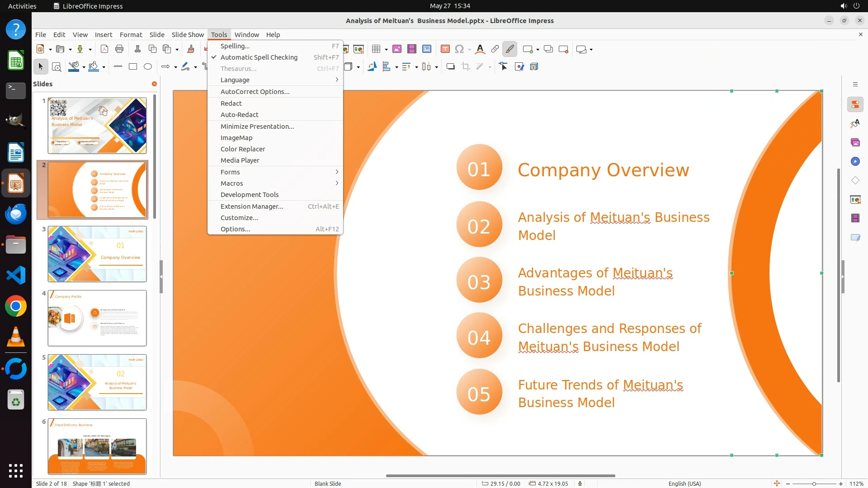Viewport: 868px width, 488px height.
Task: Toggle the Shadow toolbar button
Action: coord(450,67)
